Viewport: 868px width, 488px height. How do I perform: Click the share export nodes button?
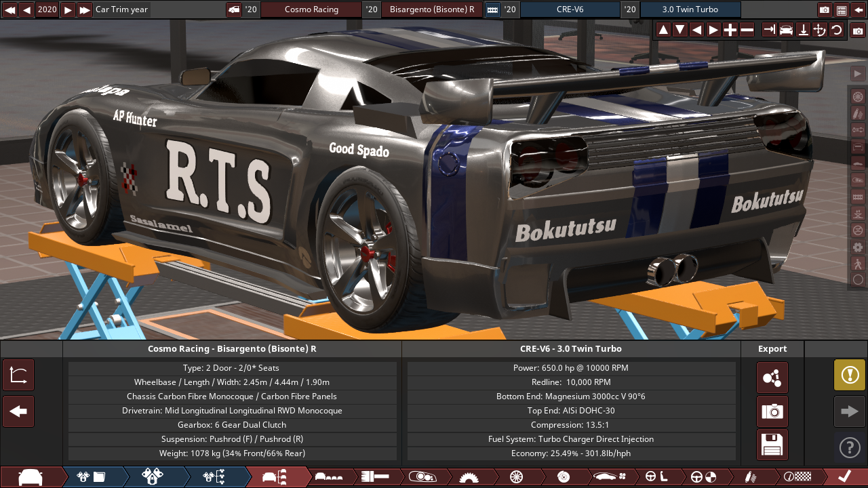(x=772, y=378)
